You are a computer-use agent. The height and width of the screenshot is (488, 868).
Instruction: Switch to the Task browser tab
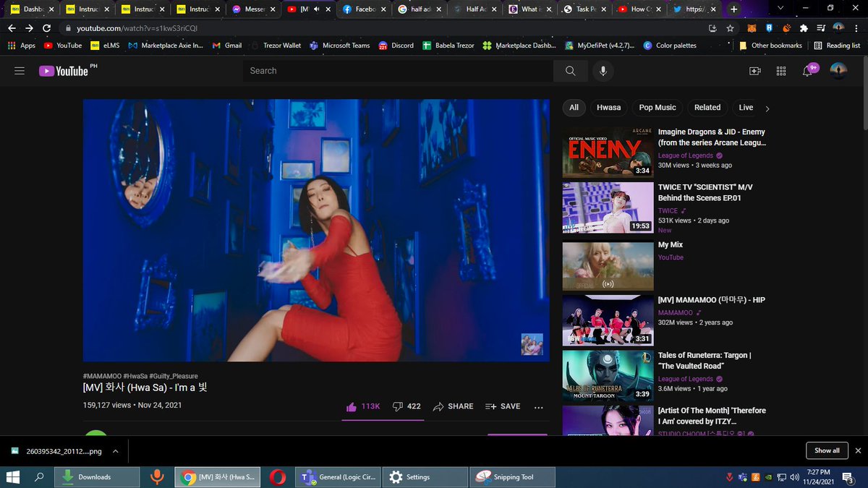pos(585,9)
